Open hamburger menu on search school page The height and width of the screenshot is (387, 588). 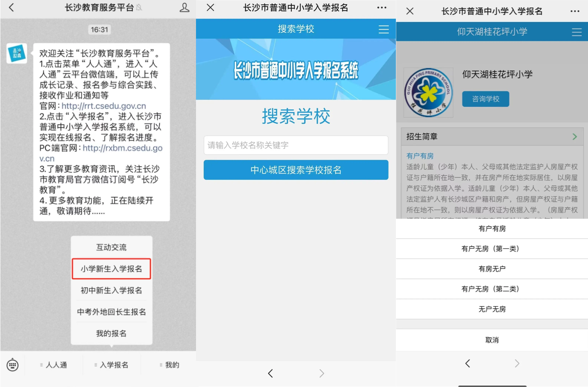pyautogui.click(x=383, y=29)
